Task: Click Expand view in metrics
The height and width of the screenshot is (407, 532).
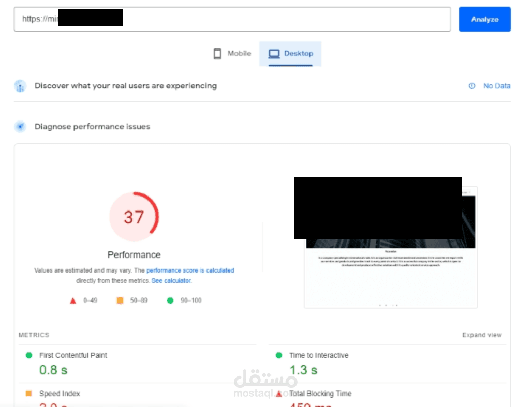Action: point(482,335)
